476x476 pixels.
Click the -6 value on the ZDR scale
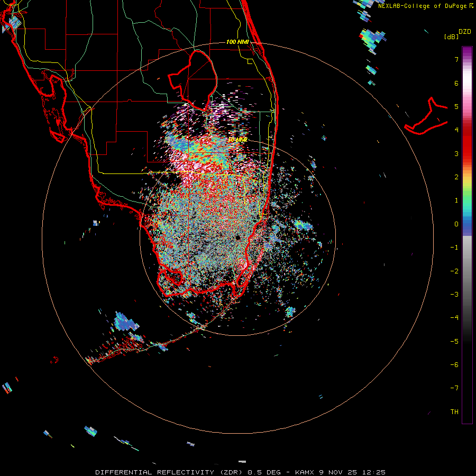click(454, 364)
